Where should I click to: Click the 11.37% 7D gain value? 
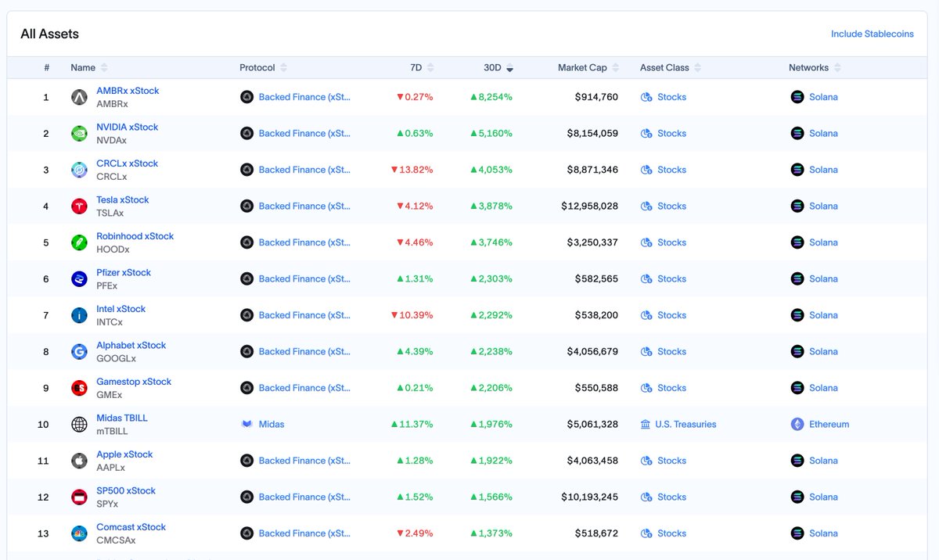coord(412,425)
